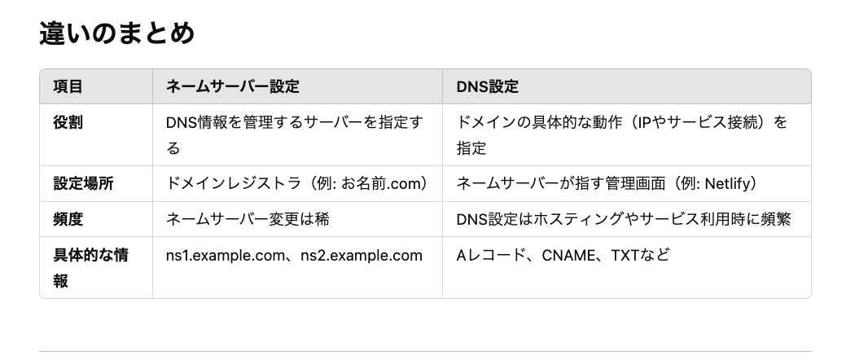Select the 役割 row label

(x=68, y=122)
